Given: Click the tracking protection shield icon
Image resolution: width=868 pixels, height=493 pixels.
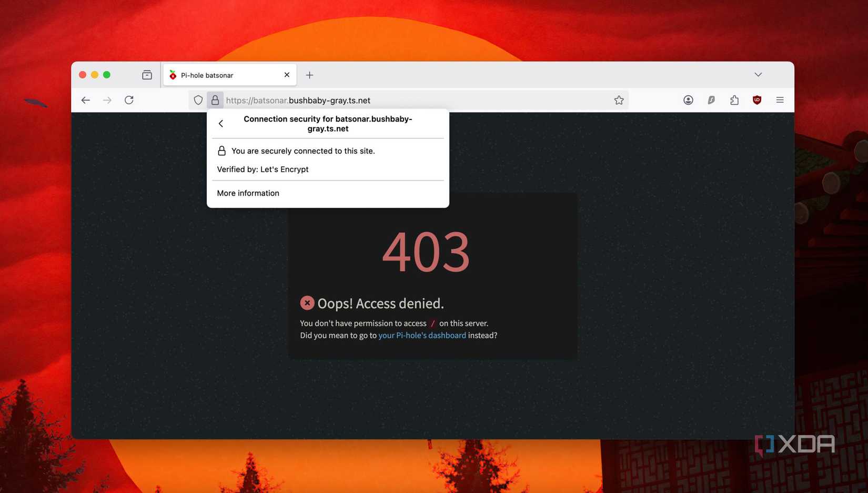Looking at the screenshot, I should [198, 99].
